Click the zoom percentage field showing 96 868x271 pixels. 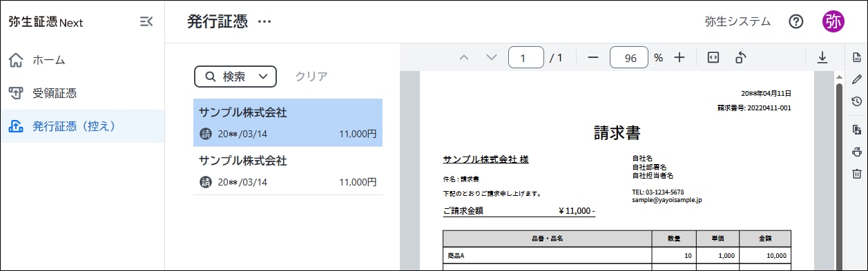629,58
